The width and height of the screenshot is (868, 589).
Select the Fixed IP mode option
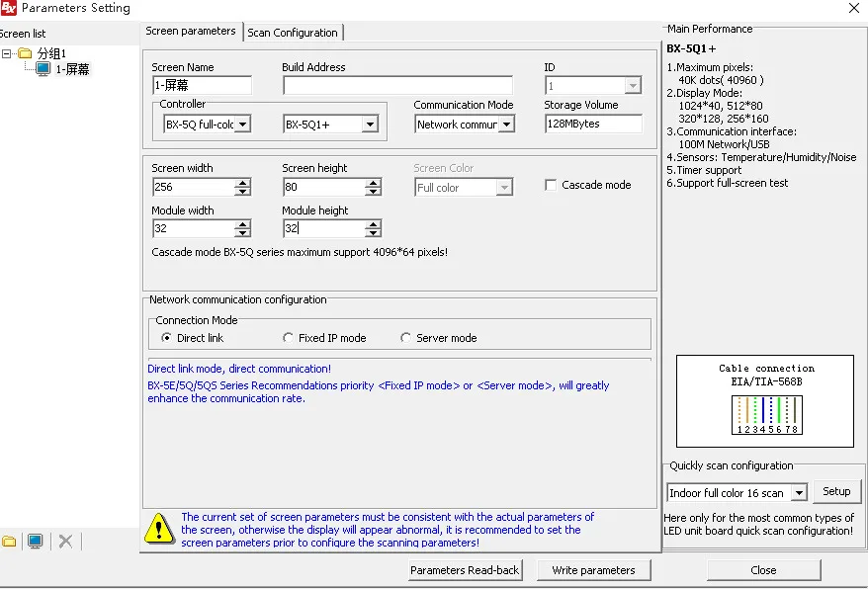[x=288, y=338]
